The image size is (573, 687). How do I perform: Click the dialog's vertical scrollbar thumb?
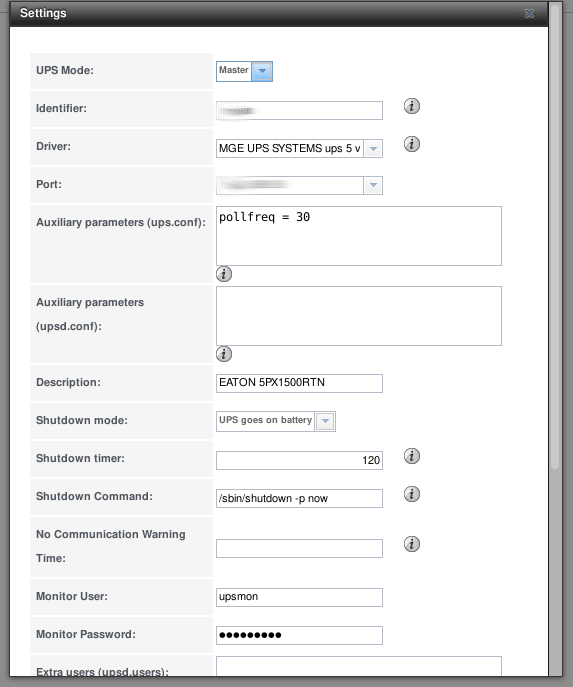pos(555,237)
